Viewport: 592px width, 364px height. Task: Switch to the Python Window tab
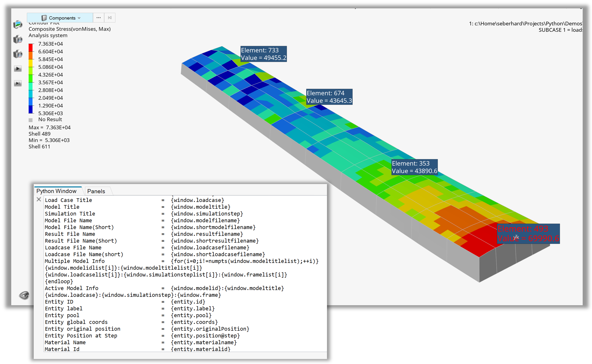tap(56, 191)
